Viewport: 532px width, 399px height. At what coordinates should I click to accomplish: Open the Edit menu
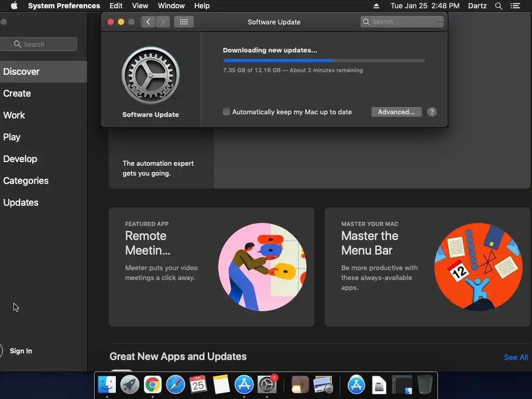pyautogui.click(x=116, y=6)
